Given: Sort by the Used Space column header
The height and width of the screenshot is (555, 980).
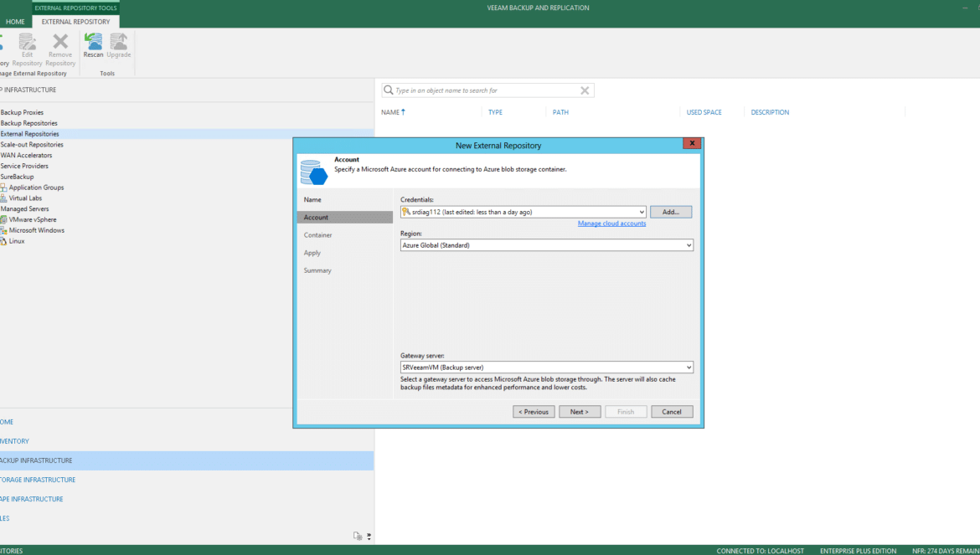Looking at the screenshot, I should (704, 112).
